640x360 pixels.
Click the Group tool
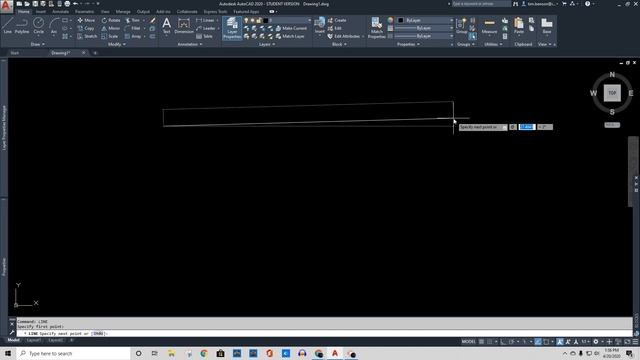coord(461,25)
